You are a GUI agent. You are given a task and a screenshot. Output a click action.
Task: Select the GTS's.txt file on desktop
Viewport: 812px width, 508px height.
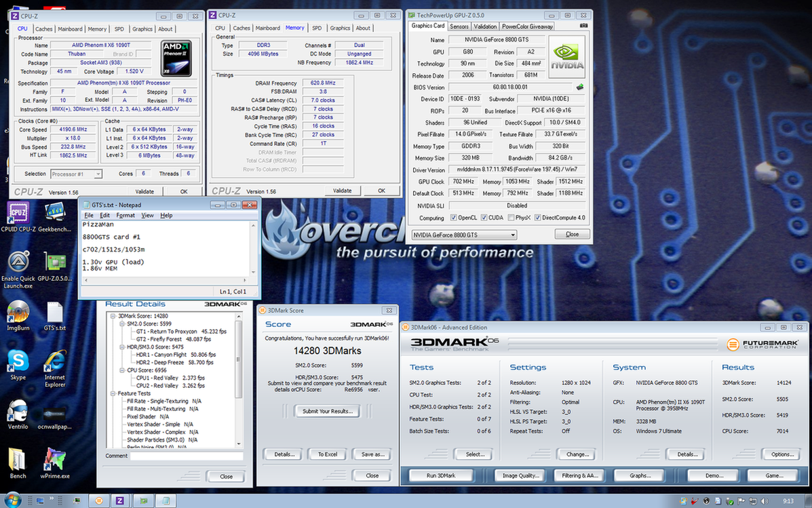point(54,315)
